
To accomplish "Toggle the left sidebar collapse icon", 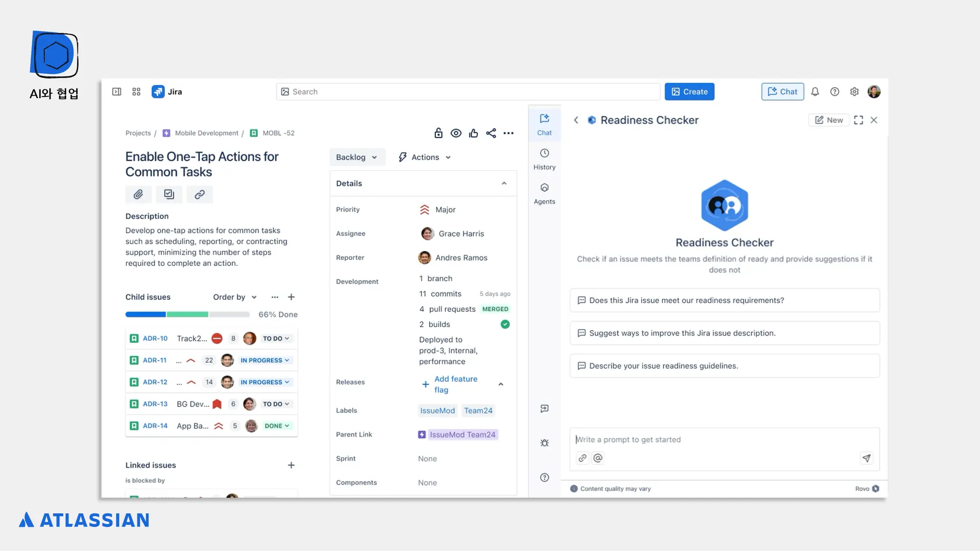I will coord(117,92).
